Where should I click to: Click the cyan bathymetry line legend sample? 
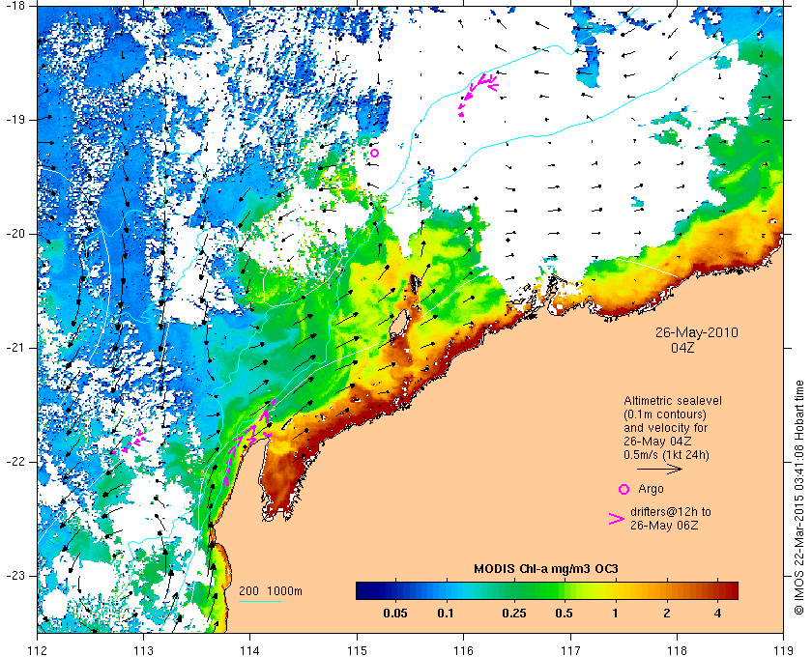pyautogui.click(x=259, y=602)
